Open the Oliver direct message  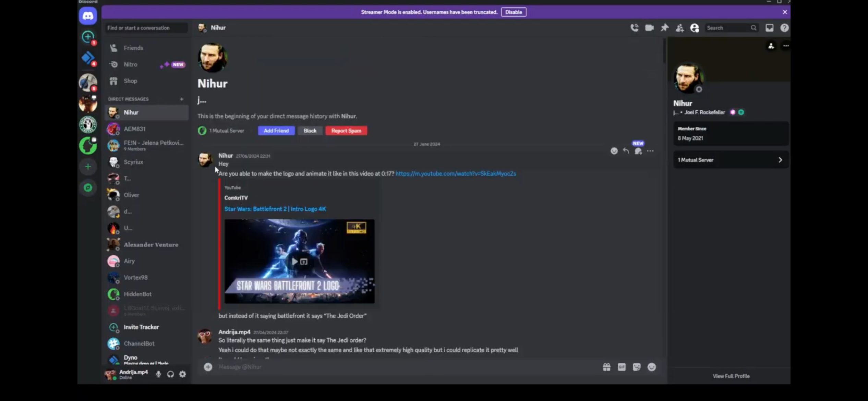pos(146,195)
